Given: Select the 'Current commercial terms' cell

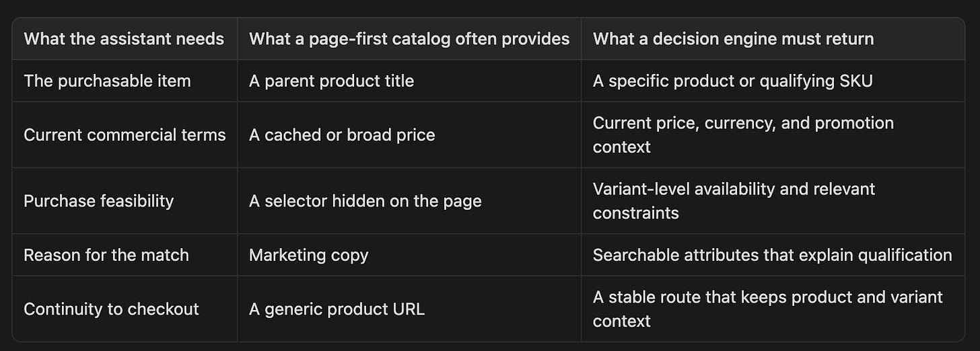Looking at the screenshot, I should pyautogui.click(x=125, y=134).
